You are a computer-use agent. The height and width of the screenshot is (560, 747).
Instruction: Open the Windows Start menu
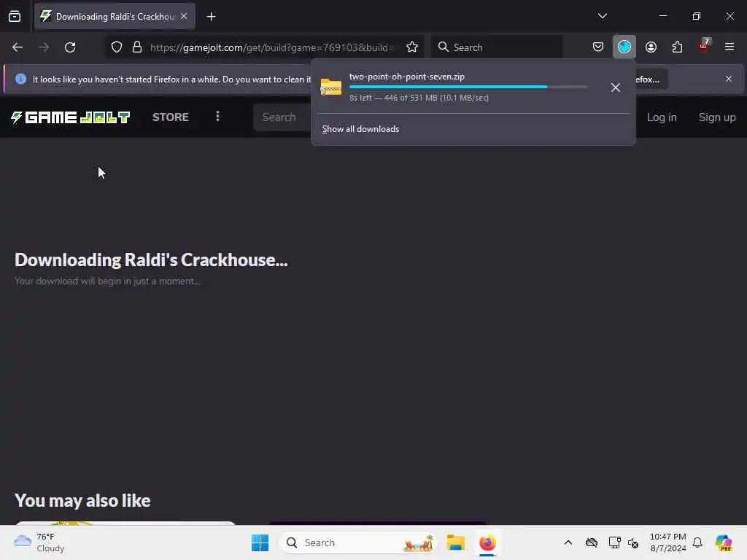260,542
